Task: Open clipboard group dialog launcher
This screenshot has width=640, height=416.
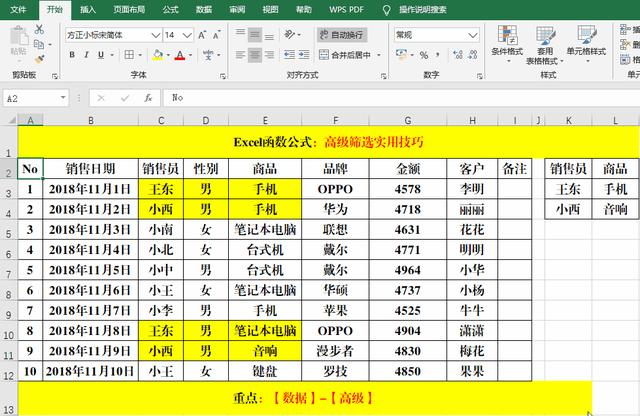Action: (x=54, y=76)
